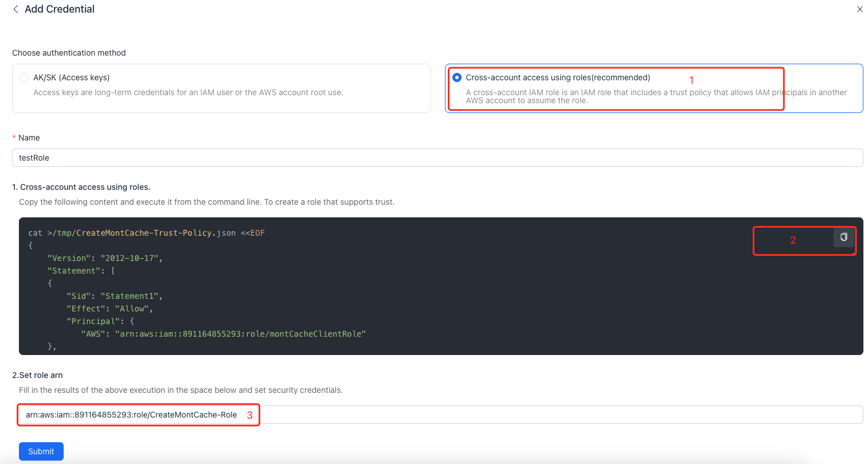Select the Cross-account access using roles radio
This screenshot has height=464, width=868.
(457, 77)
